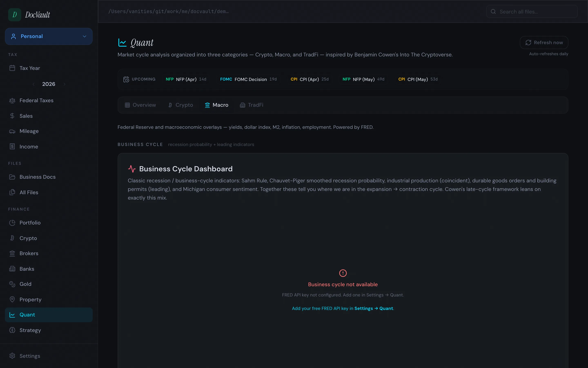Image resolution: width=588 pixels, height=368 pixels.
Task: Open the Mileage section
Action: pos(49,131)
